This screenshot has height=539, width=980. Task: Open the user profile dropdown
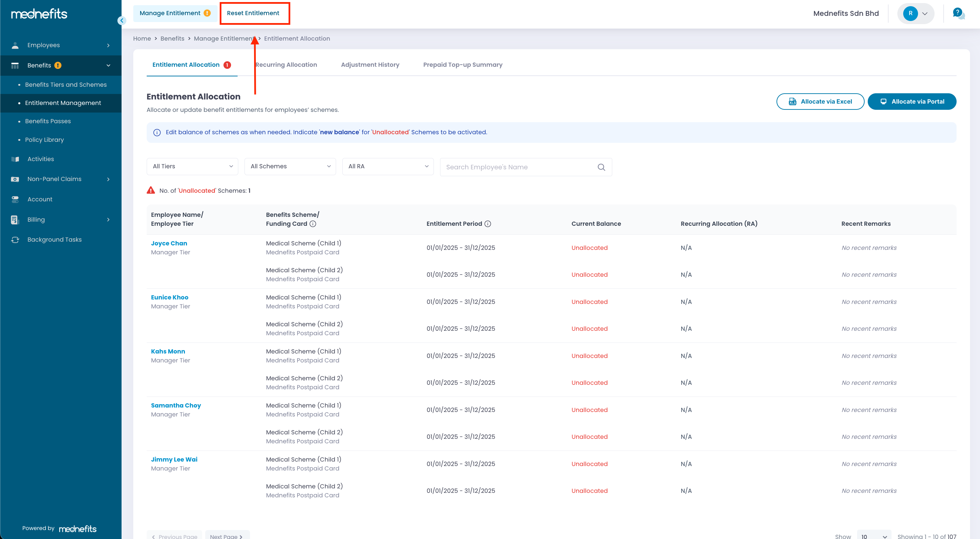tap(916, 13)
